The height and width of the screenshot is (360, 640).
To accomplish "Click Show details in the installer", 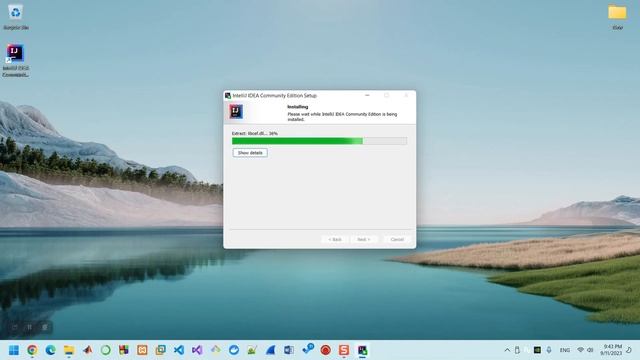I will 250,153.
